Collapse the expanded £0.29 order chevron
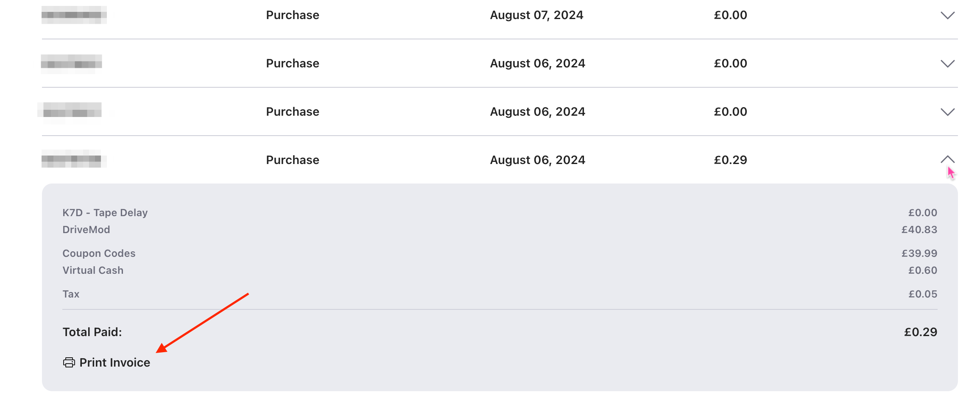980x395 pixels. [947, 159]
